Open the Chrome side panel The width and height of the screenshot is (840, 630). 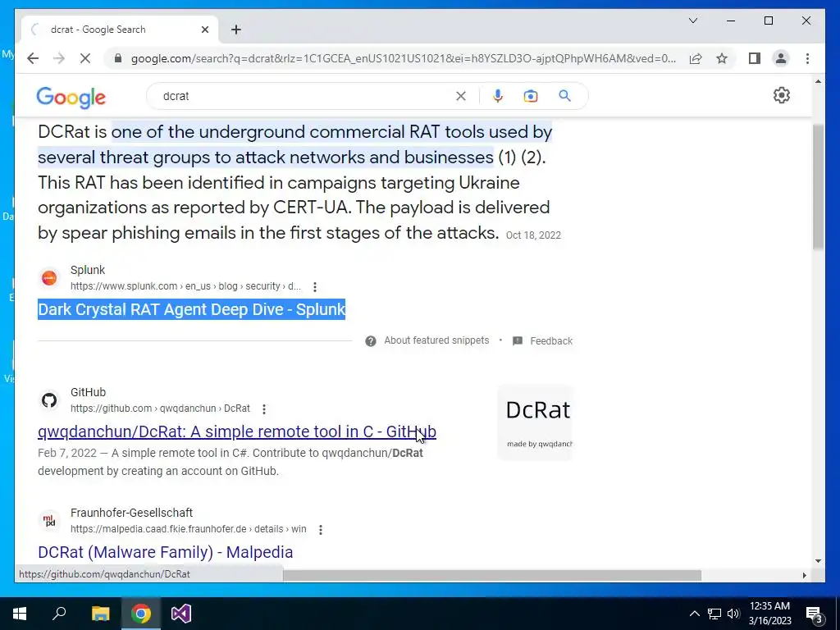[x=755, y=58]
